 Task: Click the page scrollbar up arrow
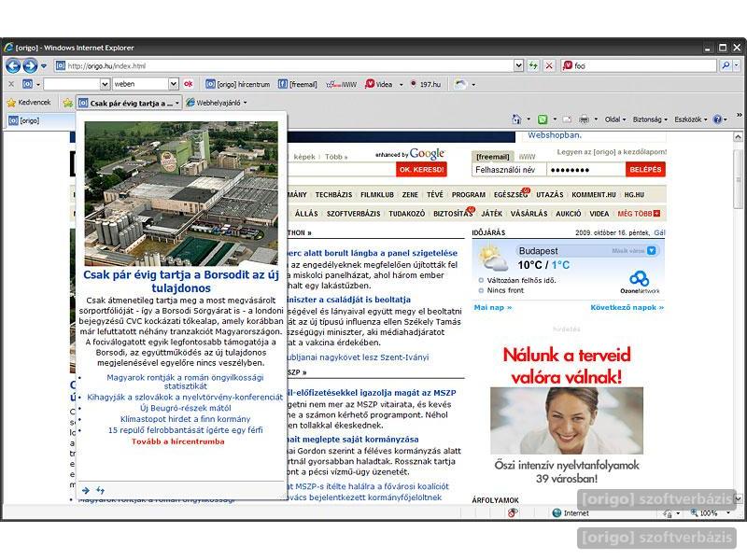738,137
